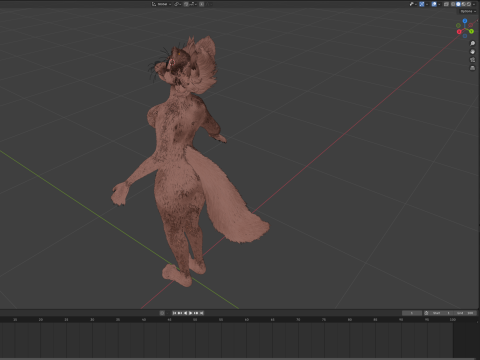
Task: Expand the gizmo settings dropdown arrow
Action: (x=427, y=4)
